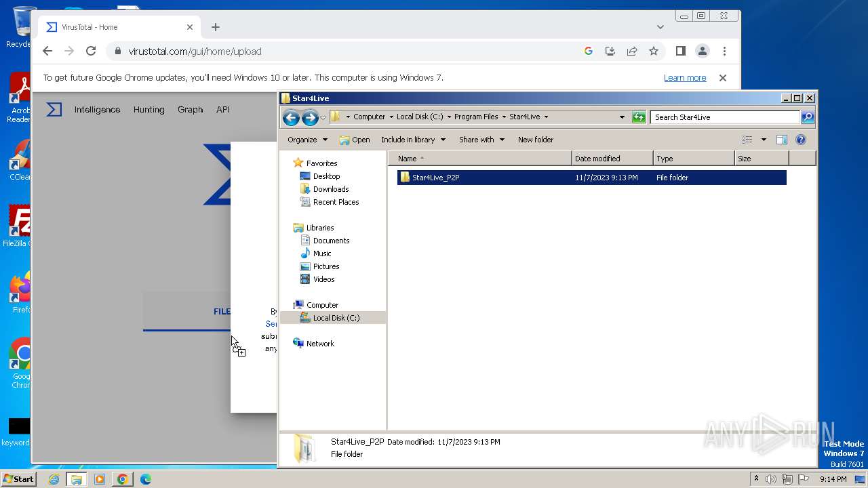Click Local Disk (C:) in the breadcrumb

[x=420, y=117]
